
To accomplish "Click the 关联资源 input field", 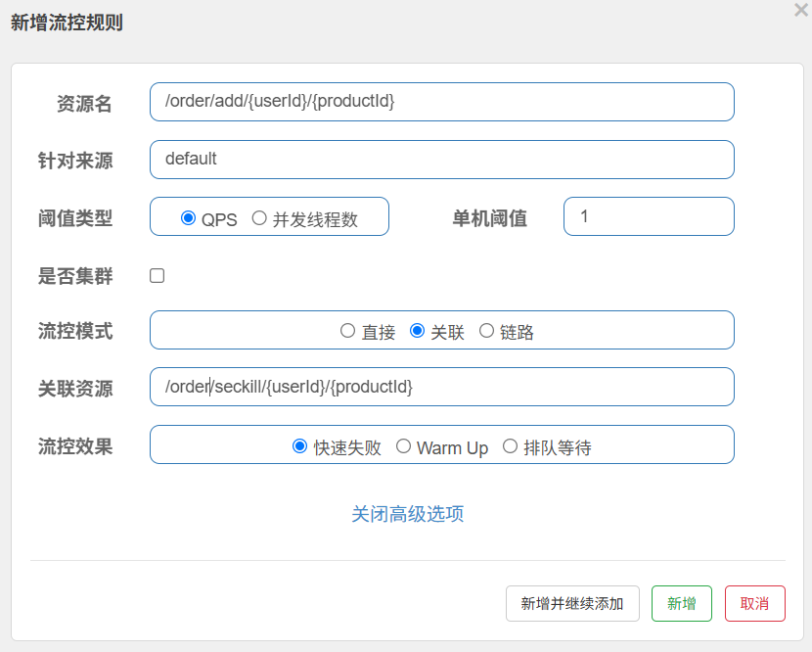I will point(441,387).
